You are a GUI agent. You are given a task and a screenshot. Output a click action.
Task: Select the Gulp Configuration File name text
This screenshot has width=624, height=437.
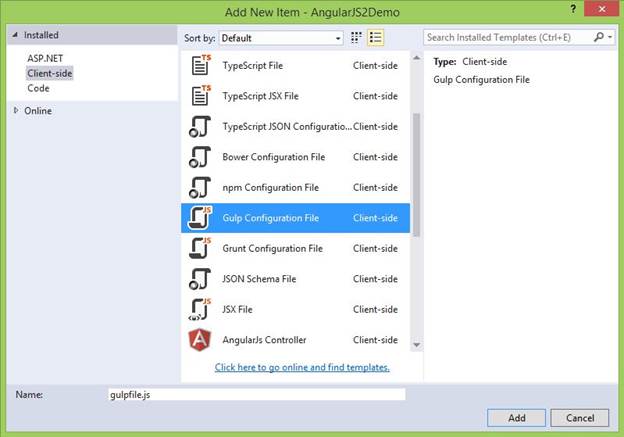tap(271, 218)
